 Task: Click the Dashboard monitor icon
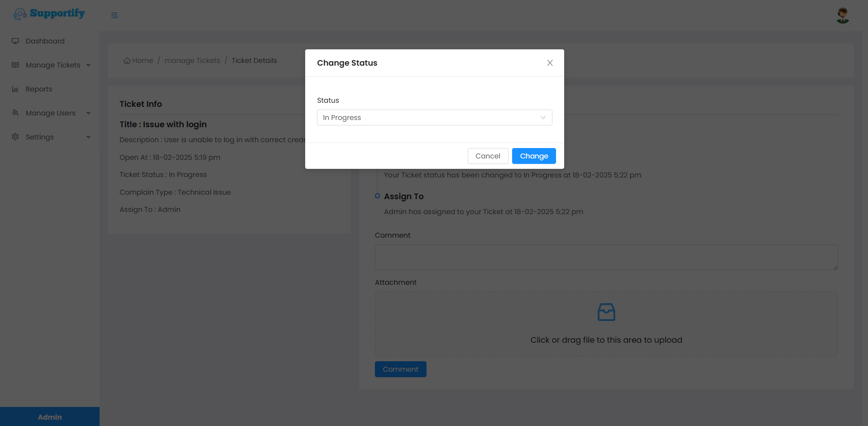(x=15, y=41)
